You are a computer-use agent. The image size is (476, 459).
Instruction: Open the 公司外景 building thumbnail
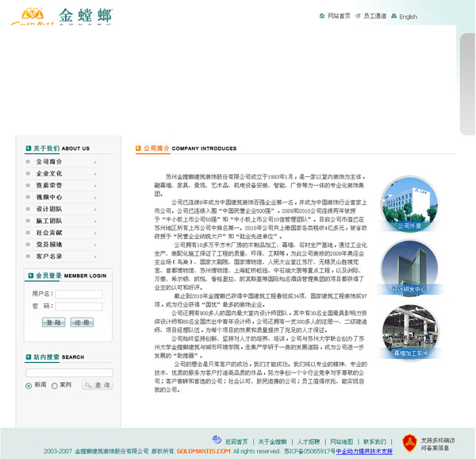(409, 204)
